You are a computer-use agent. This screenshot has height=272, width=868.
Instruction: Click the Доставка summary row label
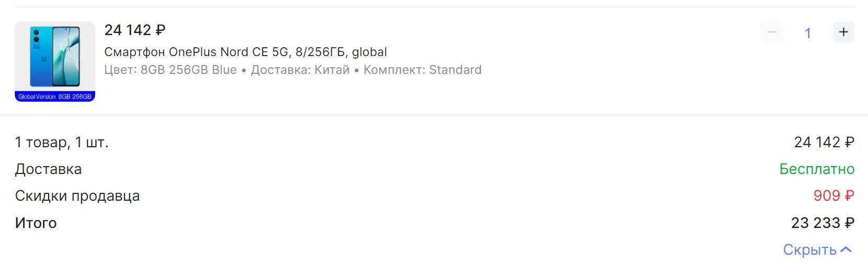click(x=48, y=169)
